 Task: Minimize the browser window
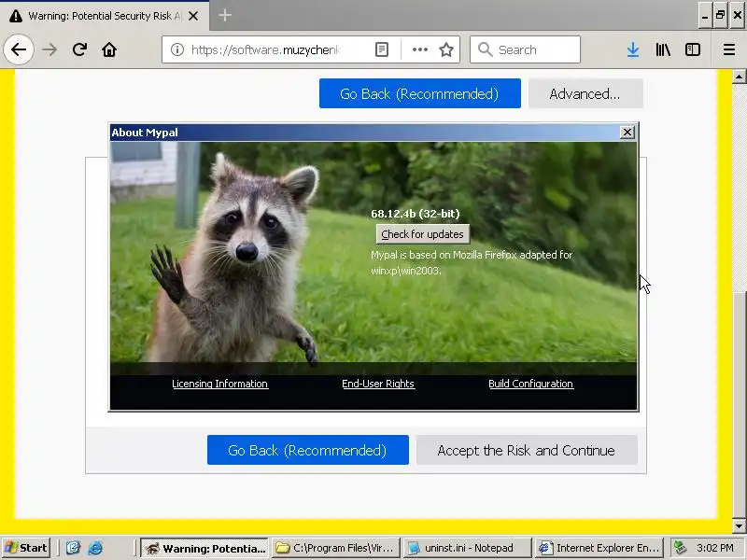coord(705,16)
